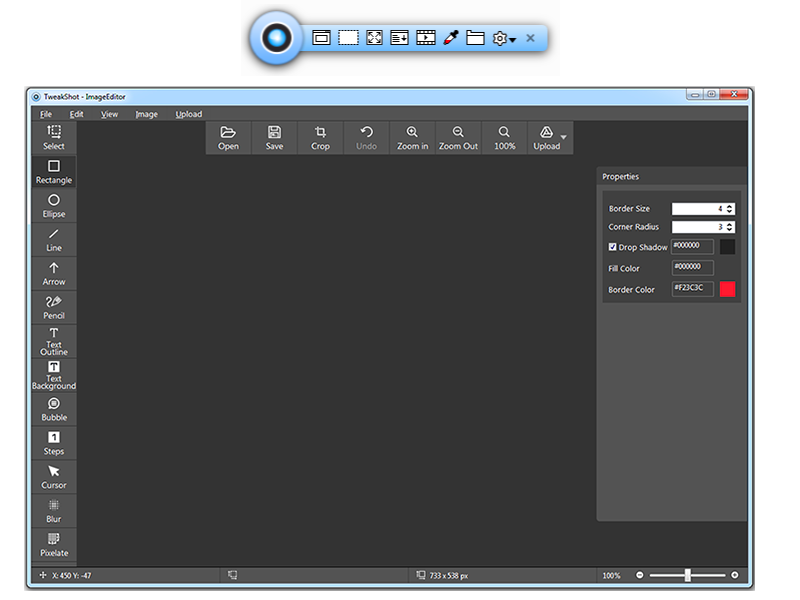Select the Text Background tool

54,375
